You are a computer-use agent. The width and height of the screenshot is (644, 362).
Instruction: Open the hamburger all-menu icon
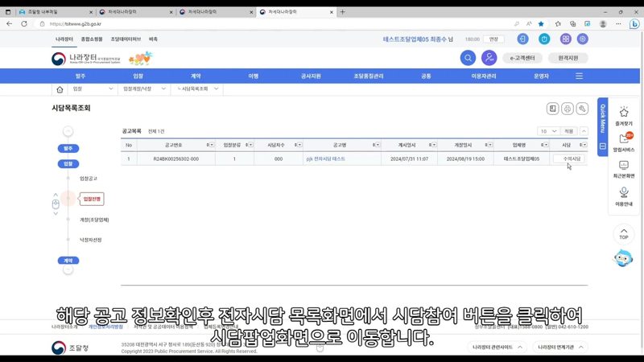(x=579, y=76)
